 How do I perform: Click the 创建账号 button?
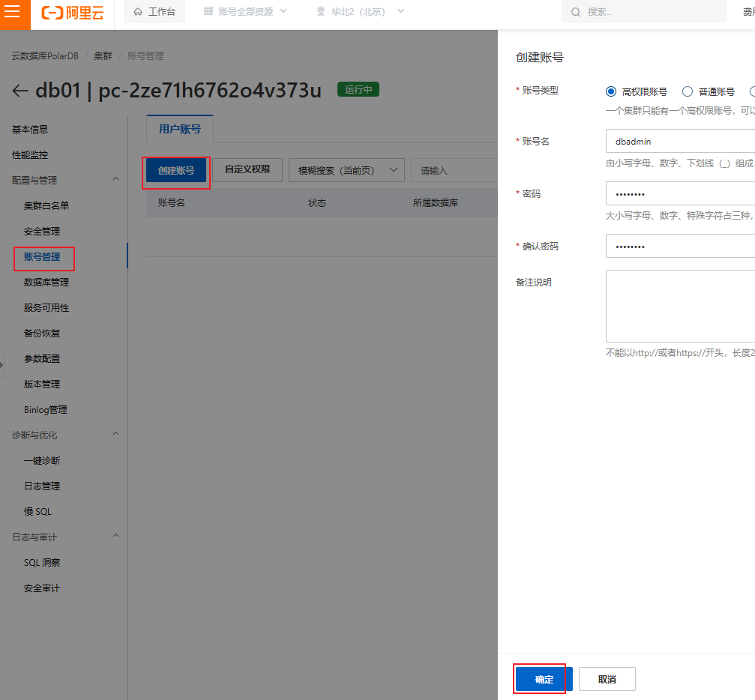coord(176,171)
